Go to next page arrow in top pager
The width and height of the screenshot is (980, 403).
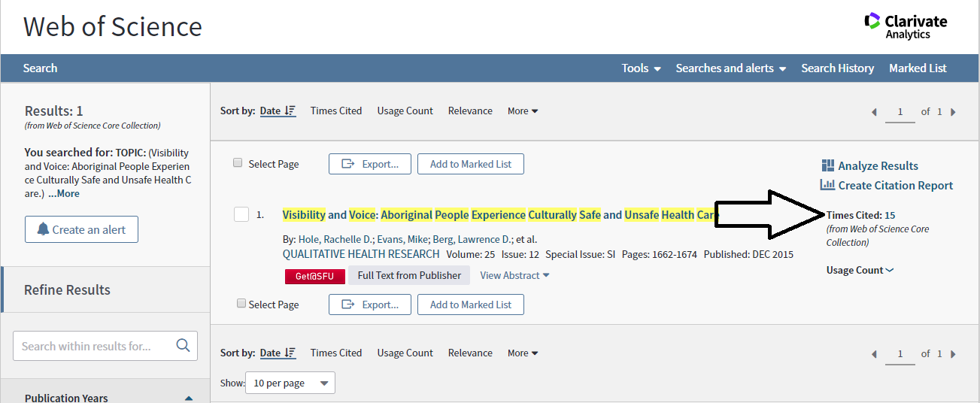[x=953, y=112]
